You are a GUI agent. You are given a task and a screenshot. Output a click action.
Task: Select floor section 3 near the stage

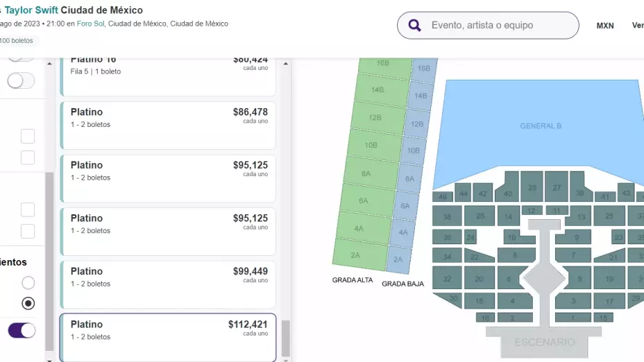(574, 301)
